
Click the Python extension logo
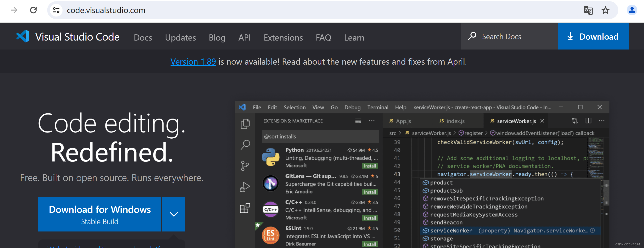(x=271, y=157)
